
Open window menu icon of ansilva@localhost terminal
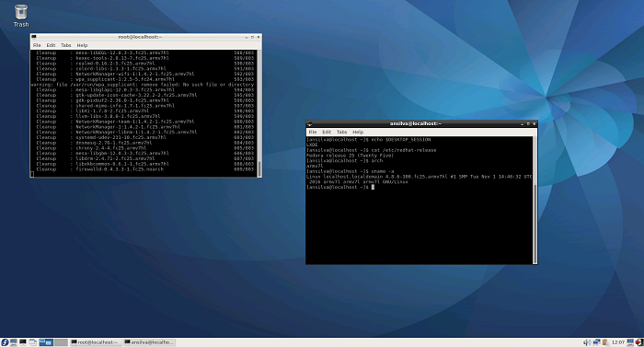pyautogui.click(x=309, y=123)
